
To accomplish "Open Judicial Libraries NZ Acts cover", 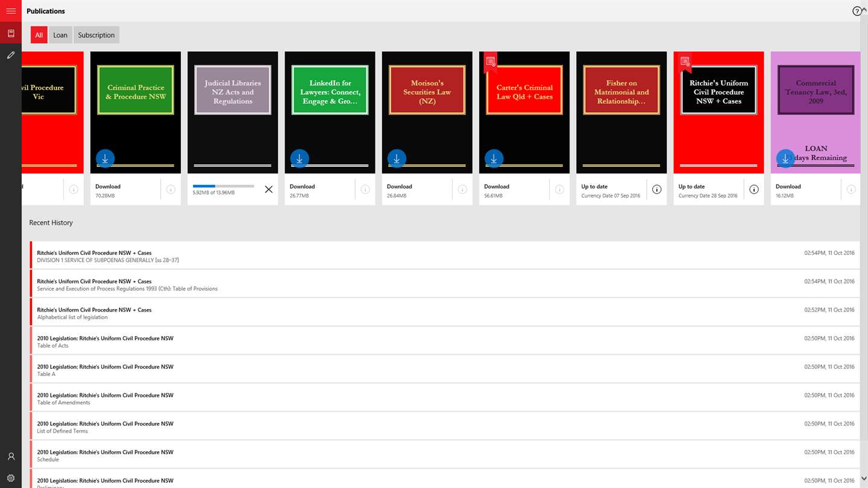I will (x=233, y=113).
